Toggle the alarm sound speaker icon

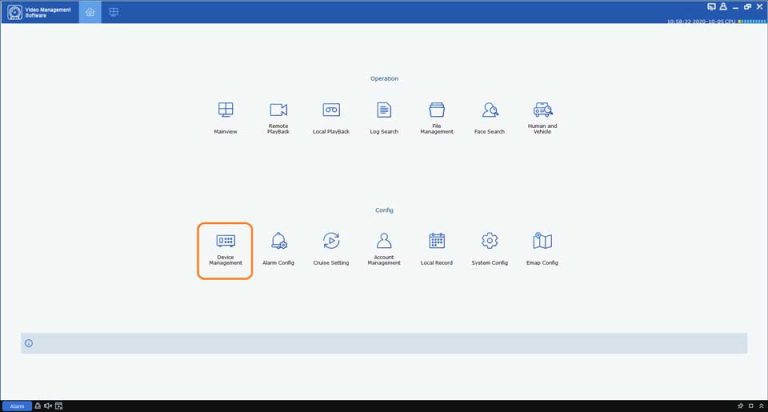(48, 406)
